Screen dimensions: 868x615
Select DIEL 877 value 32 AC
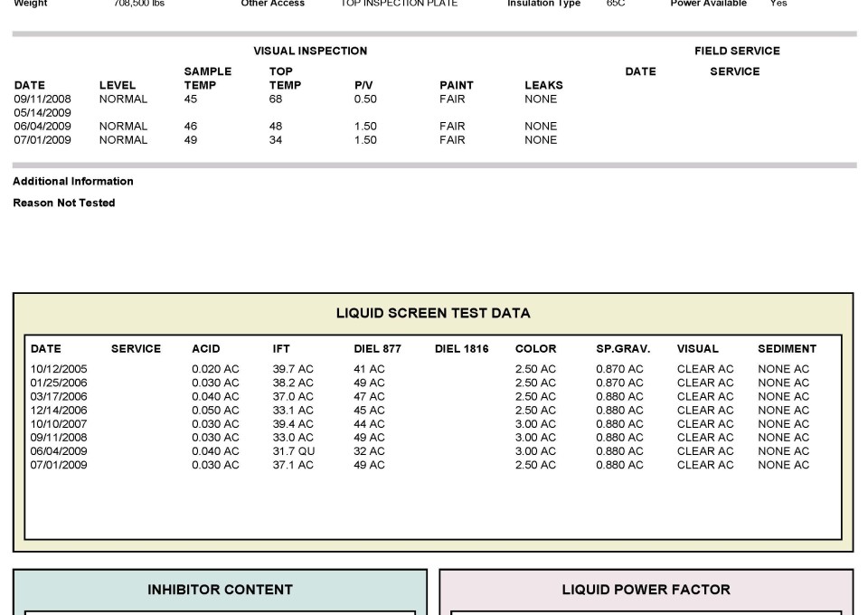369,451
